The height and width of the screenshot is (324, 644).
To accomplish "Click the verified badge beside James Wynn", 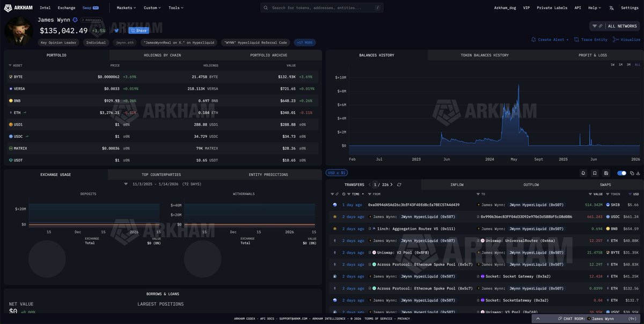I will coord(75,20).
